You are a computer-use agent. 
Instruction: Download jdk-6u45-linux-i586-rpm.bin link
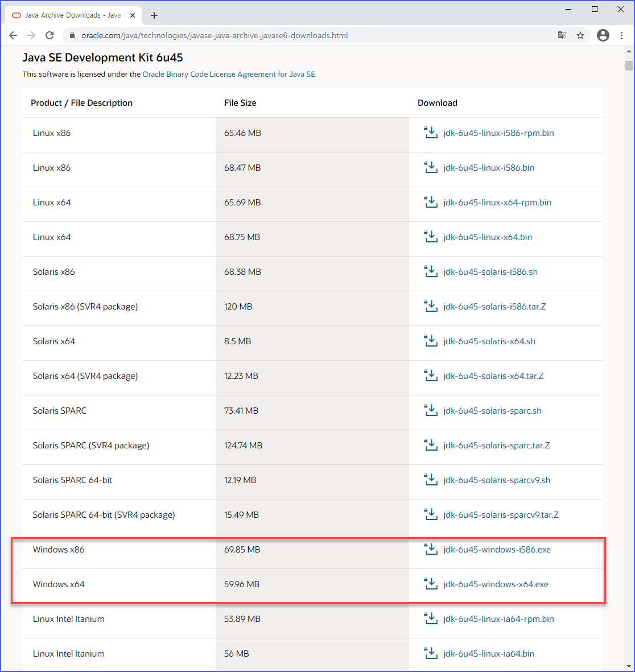499,133
